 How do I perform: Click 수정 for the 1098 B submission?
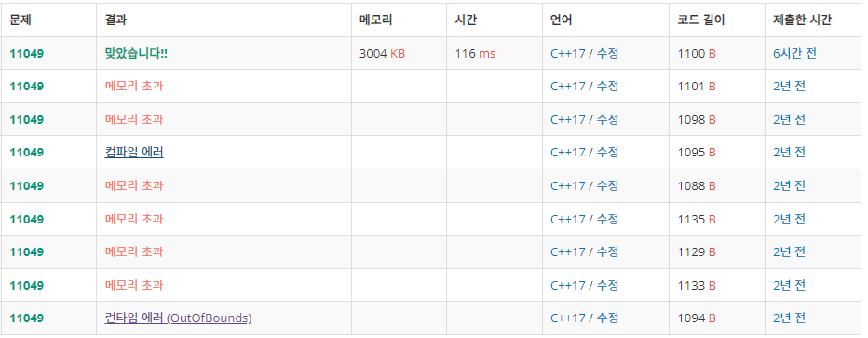pos(607,119)
